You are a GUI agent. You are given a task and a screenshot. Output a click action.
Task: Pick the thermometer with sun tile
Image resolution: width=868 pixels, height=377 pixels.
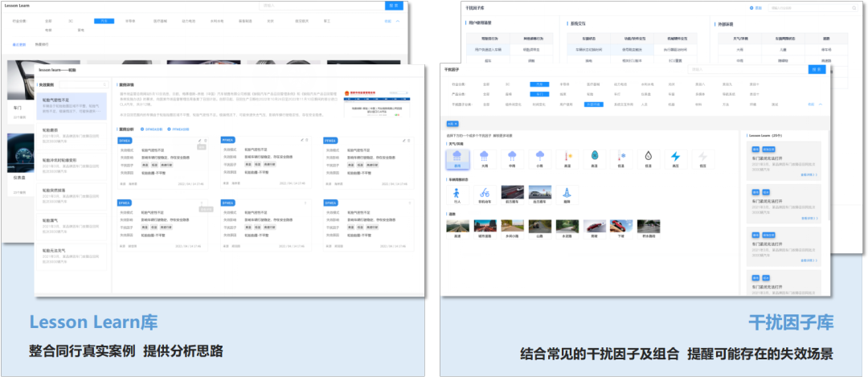click(567, 159)
